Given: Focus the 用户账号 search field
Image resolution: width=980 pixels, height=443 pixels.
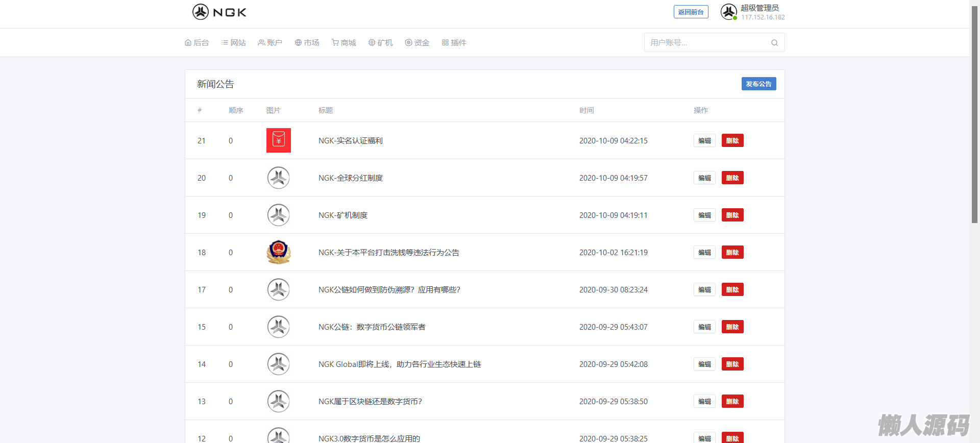Looking at the screenshot, I should click(x=707, y=43).
